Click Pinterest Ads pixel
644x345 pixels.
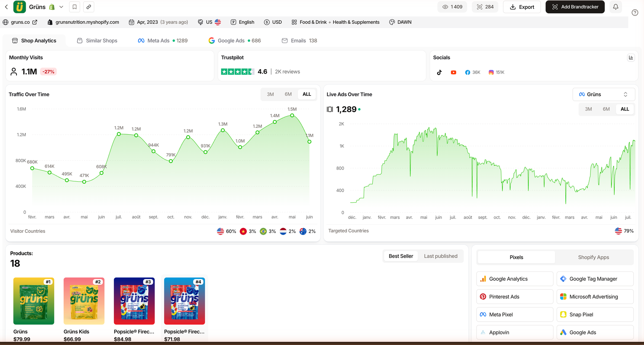tap(515, 297)
